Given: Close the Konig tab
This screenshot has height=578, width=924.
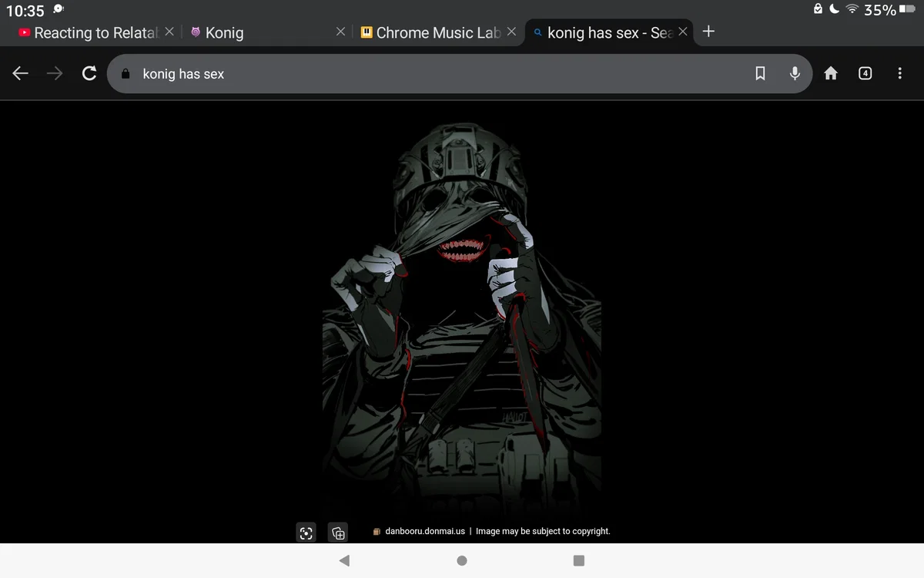Looking at the screenshot, I should 341,32.
